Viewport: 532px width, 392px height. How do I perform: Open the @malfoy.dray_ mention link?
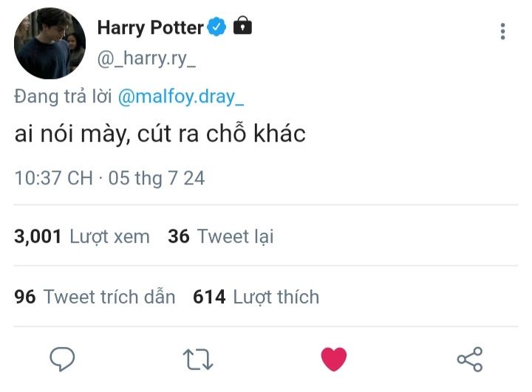[181, 97]
